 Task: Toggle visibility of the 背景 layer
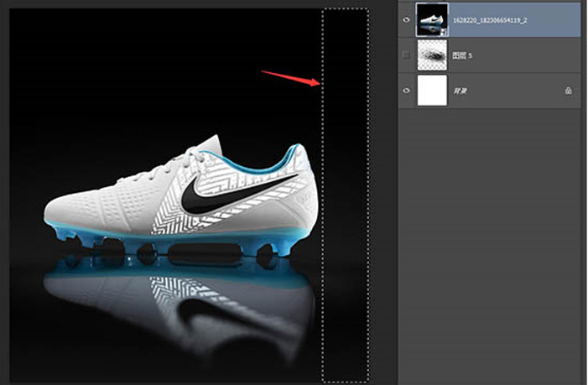407,90
